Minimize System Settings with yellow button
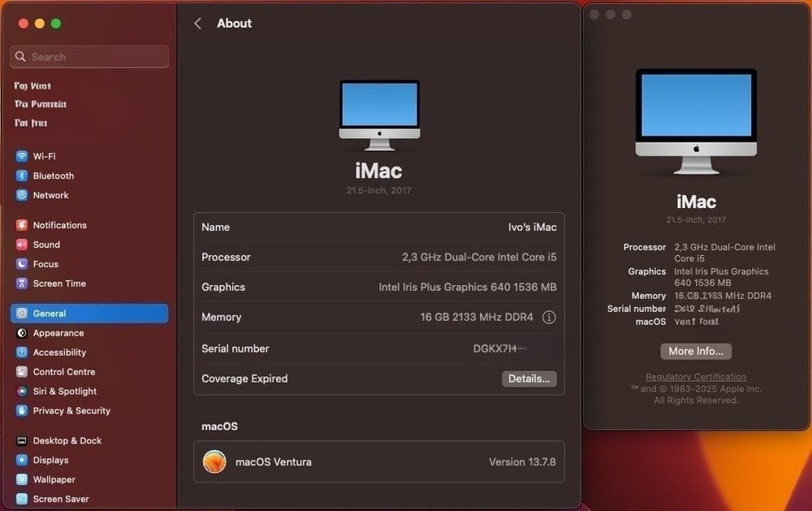The width and height of the screenshot is (812, 511). (x=40, y=24)
